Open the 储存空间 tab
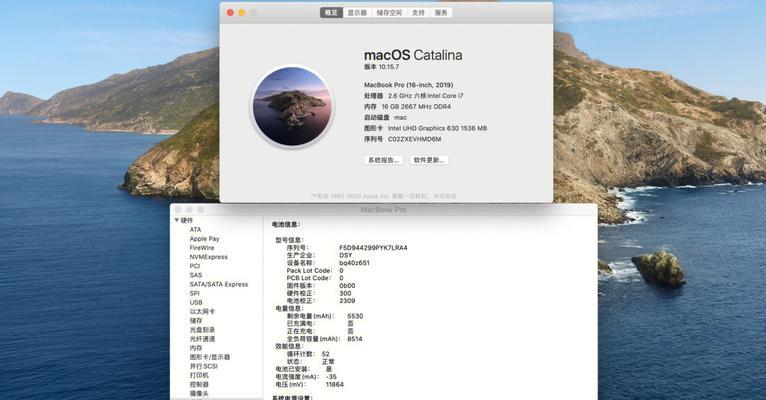Image resolution: width=766 pixels, height=400 pixels. click(389, 13)
